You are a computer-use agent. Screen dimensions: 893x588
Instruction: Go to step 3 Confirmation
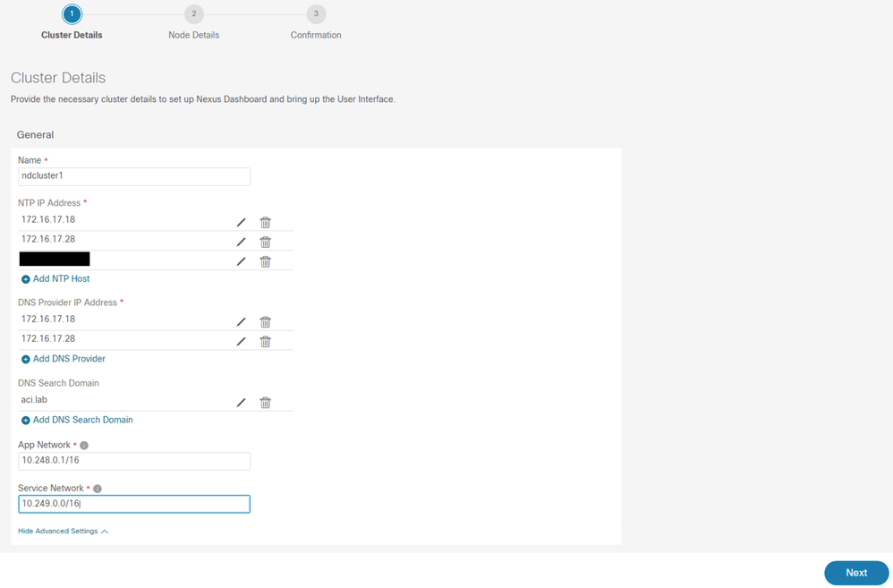point(316,14)
